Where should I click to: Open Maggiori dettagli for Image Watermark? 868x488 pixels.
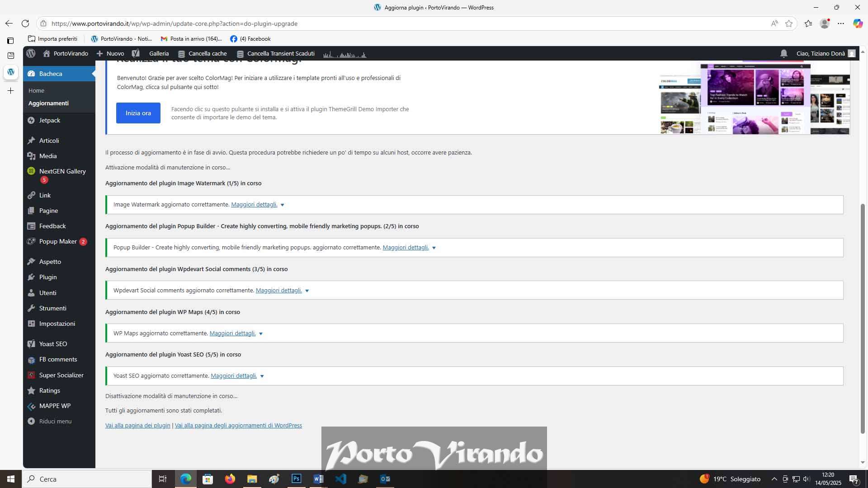click(x=254, y=204)
